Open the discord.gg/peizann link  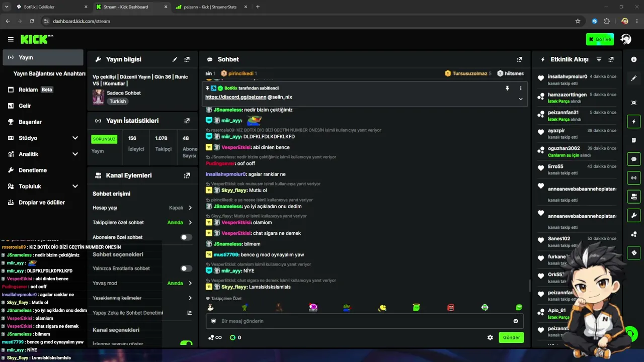pos(235,97)
